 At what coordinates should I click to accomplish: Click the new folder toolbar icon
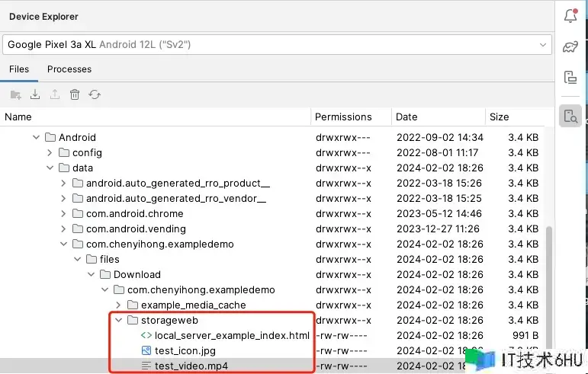click(x=15, y=94)
